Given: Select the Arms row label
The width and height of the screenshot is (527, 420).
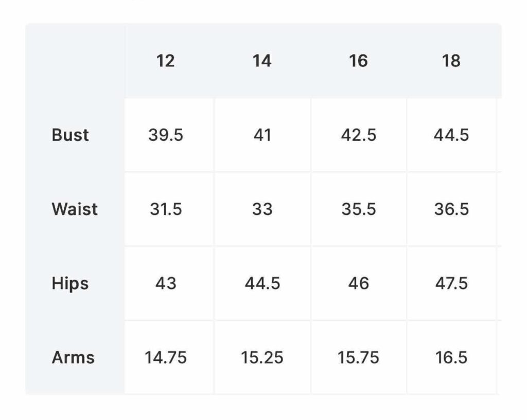Looking at the screenshot, I should coord(73,357).
